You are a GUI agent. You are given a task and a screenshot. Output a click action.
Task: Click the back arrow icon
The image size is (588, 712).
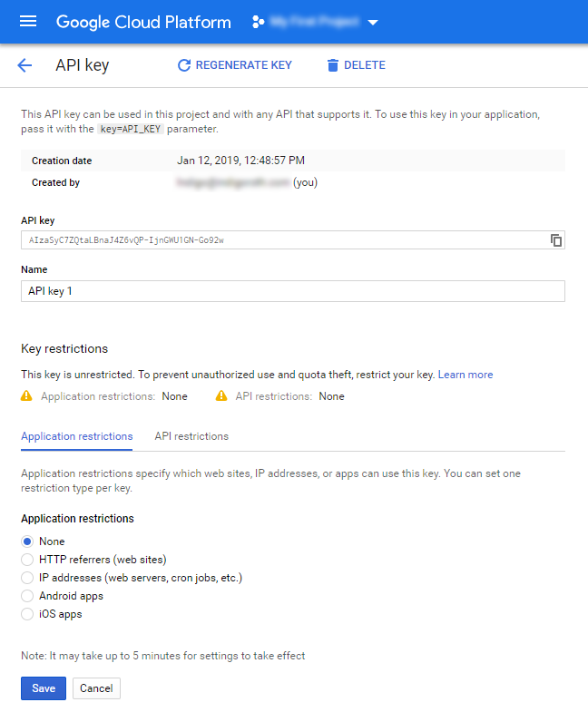click(x=24, y=65)
